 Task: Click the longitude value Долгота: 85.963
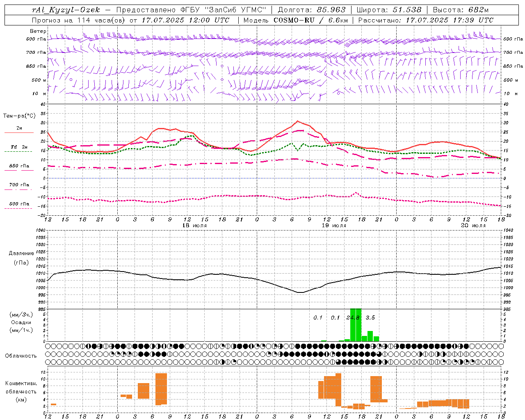click(312, 10)
